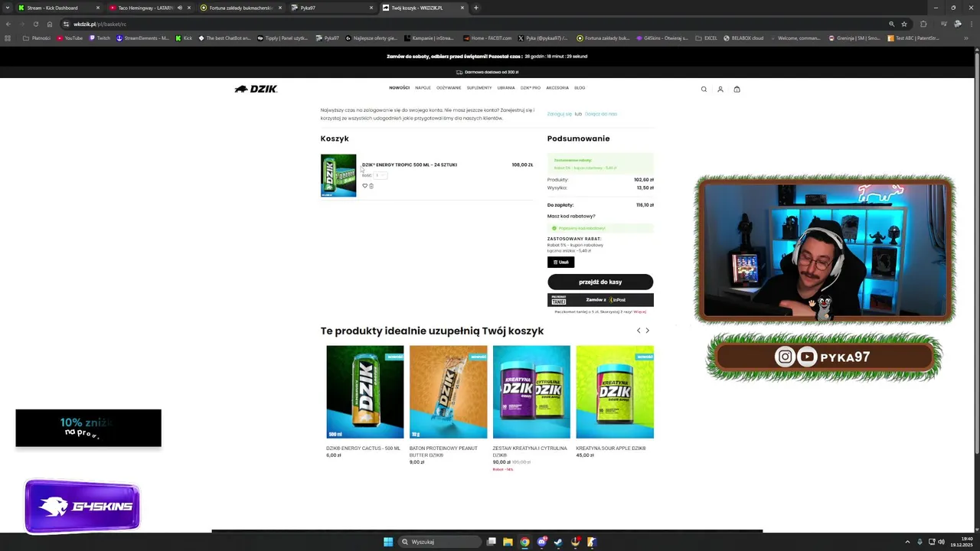Click the DZIK logo in header
Image resolution: width=980 pixels, height=551 pixels.
coord(256,89)
